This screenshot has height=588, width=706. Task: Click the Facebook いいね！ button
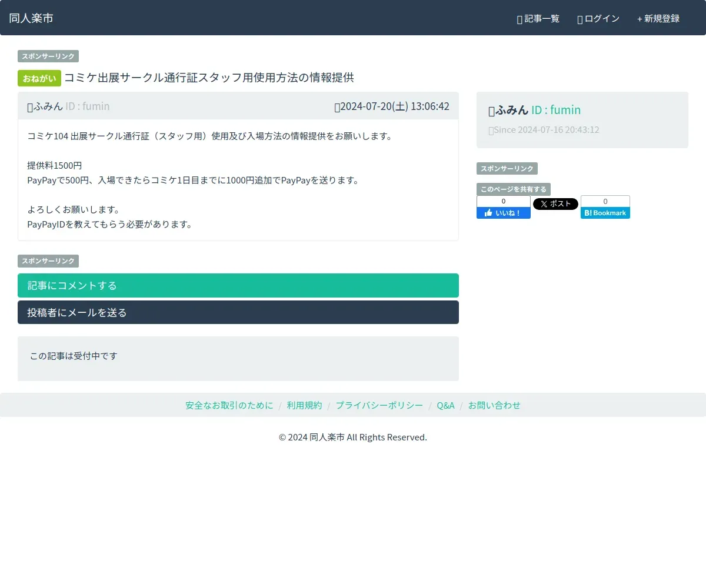[504, 213]
